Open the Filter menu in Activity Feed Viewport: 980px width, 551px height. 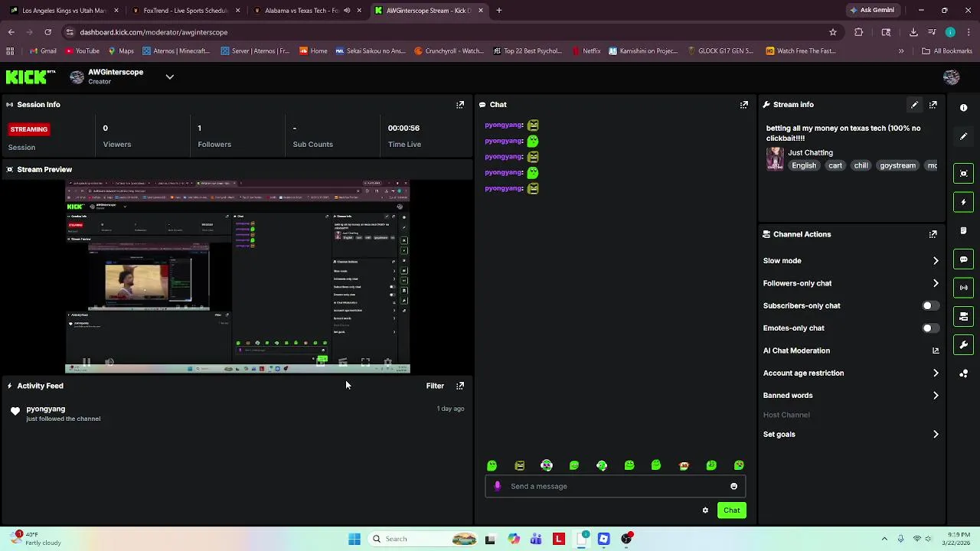435,386
